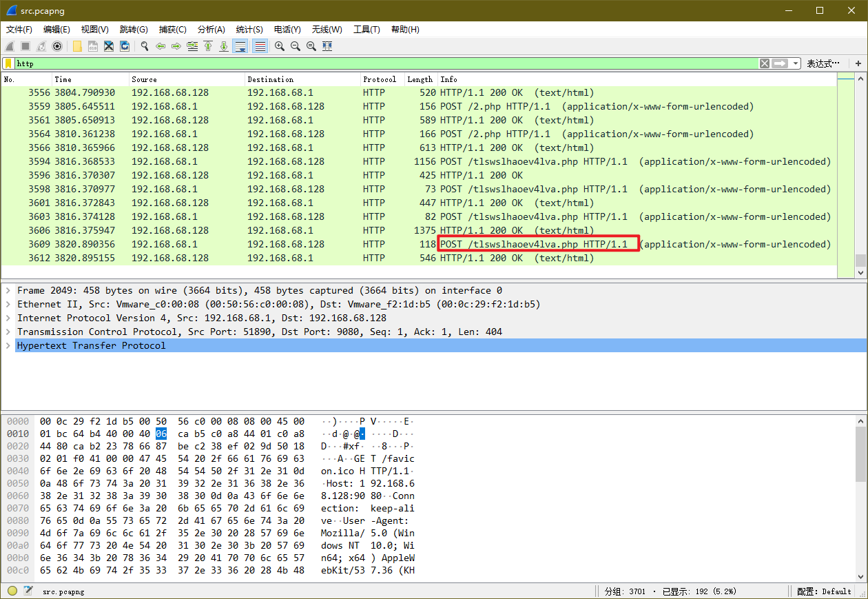Click the hex pane vertical scrollbar thumb
The height and width of the screenshot is (599, 868).
click(x=860, y=454)
